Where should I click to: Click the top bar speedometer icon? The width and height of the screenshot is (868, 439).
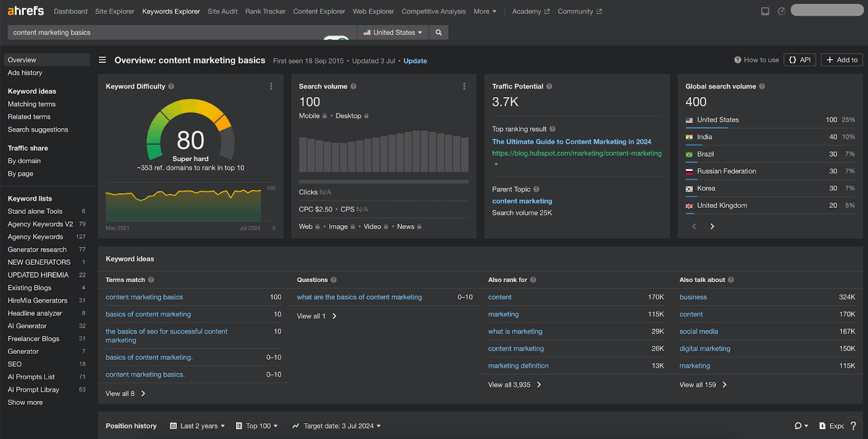tap(782, 11)
